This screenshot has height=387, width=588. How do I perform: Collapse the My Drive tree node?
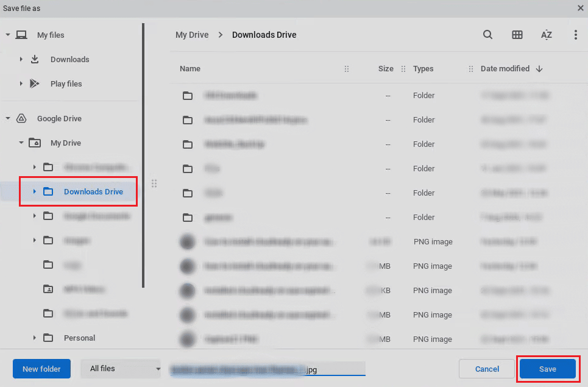click(21, 143)
